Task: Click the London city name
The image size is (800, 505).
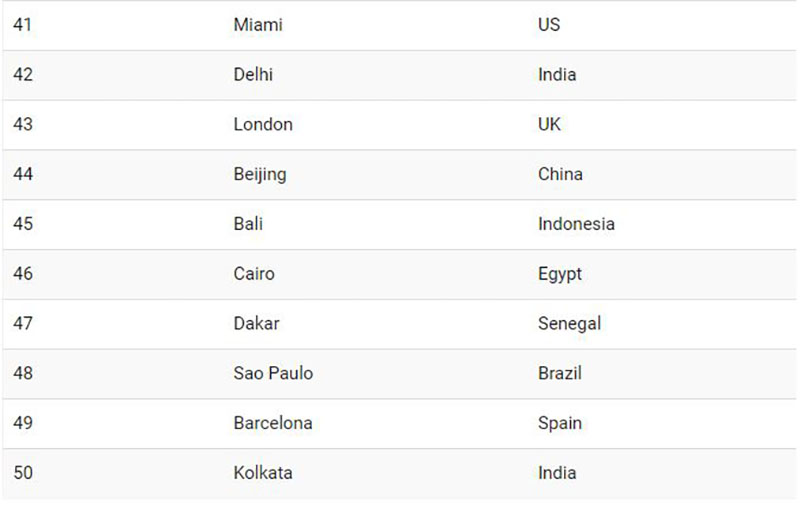Action: click(263, 125)
